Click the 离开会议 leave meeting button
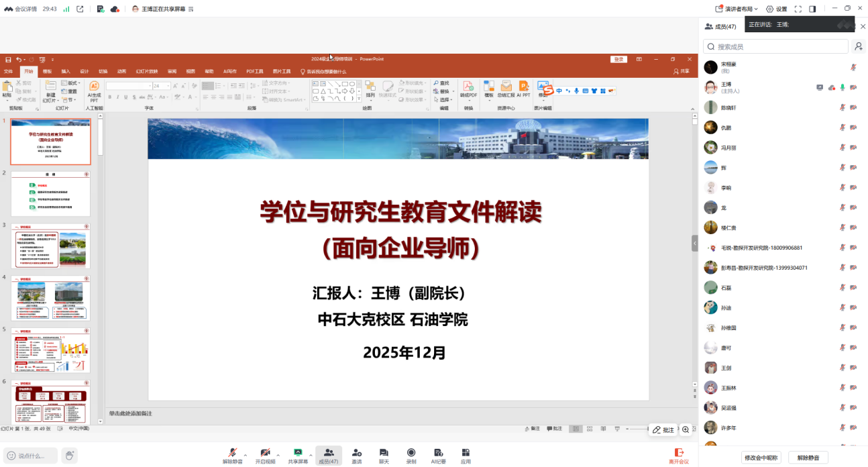868x467 pixels. point(679,456)
